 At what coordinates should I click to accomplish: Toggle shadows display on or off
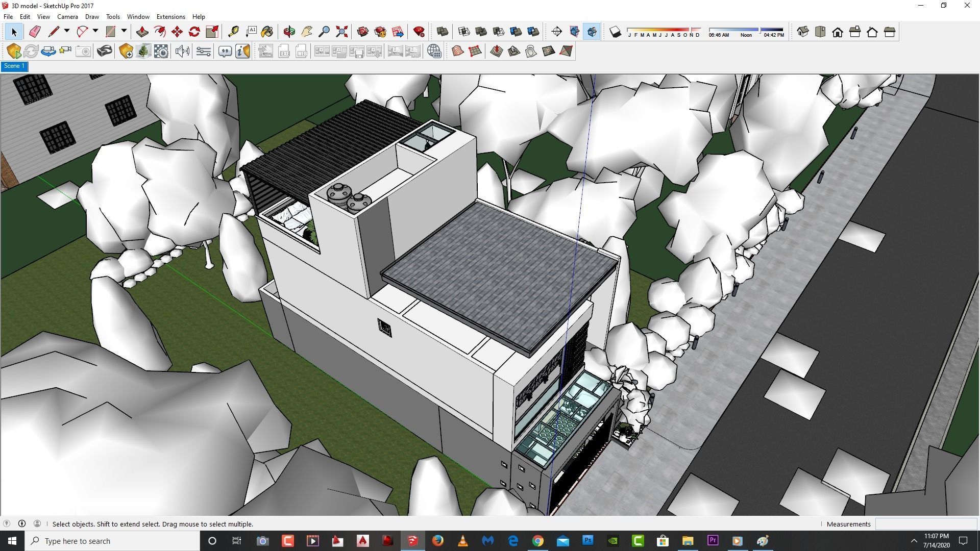[616, 32]
